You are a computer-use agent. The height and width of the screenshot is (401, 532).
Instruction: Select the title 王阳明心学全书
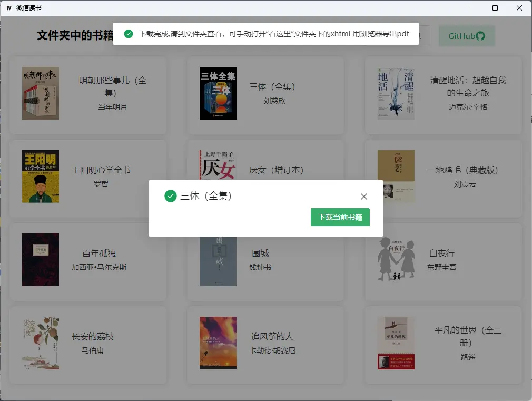tap(101, 170)
